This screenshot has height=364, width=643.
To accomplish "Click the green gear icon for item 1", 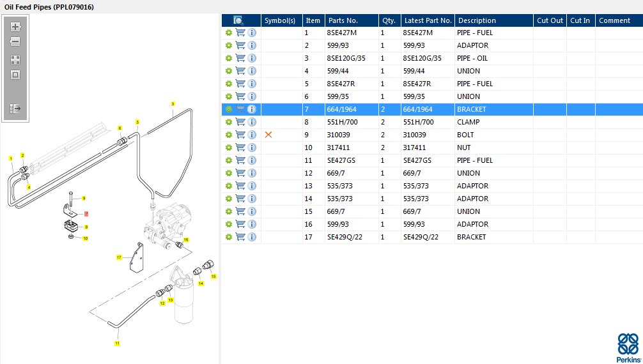I will pyautogui.click(x=228, y=33).
